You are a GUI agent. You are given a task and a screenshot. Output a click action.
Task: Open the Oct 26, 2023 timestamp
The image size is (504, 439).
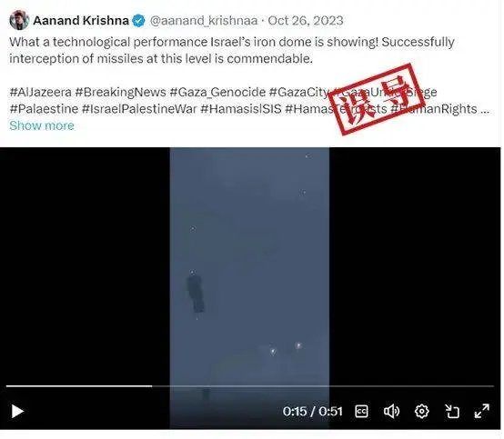click(x=306, y=21)
